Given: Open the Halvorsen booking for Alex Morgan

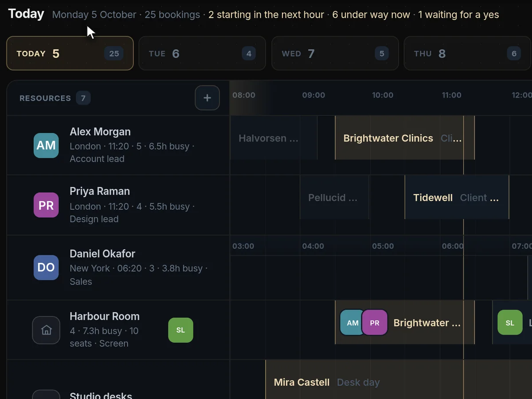Looking at the screenshot, I should (274, 138).
